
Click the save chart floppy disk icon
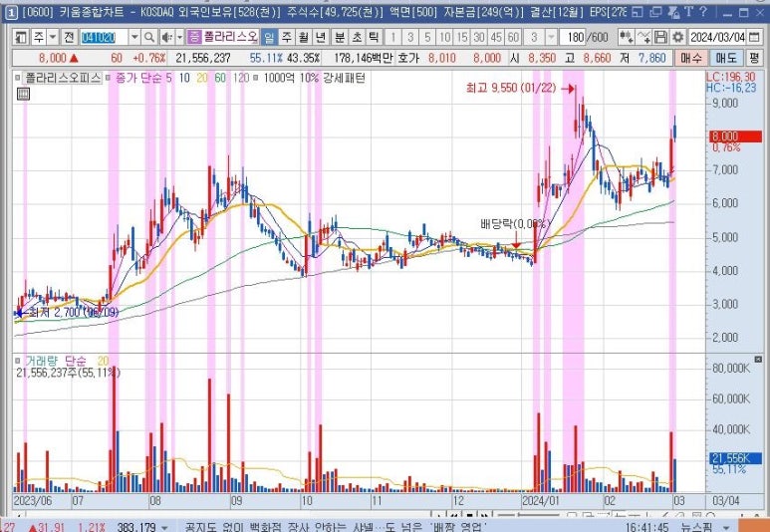point(661,36)
